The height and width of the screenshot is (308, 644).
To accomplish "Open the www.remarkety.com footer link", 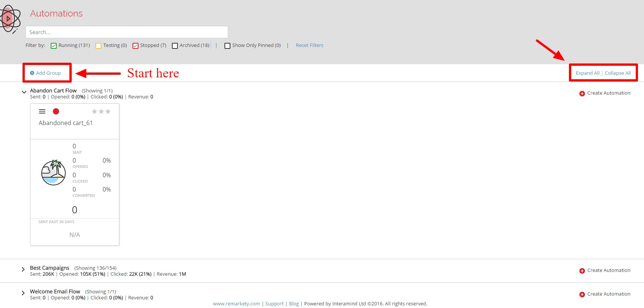I will coord(236,304).
